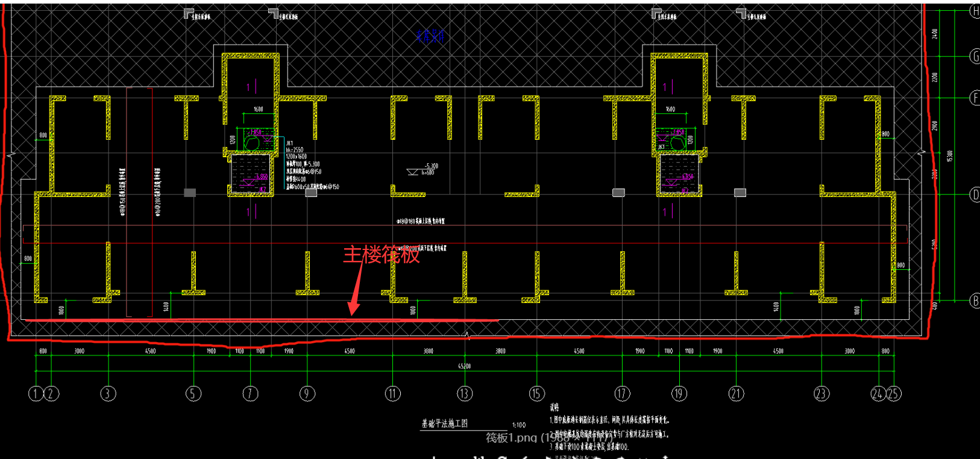Viewport: 980px width, 459px height.
Task: Select row axis bubble F
Action: [975, 98]
